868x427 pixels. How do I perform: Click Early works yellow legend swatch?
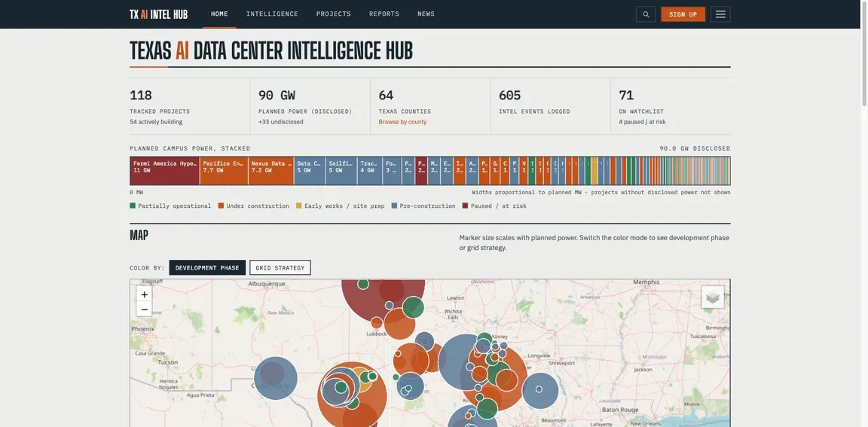tap(299, 206)
